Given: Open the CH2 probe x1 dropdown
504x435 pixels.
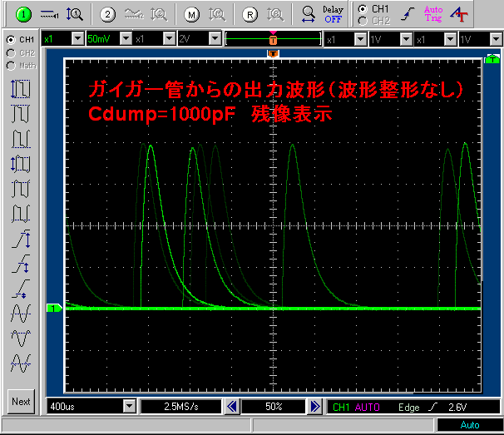Looking at the screenshot, I should (x=170, y=38).
